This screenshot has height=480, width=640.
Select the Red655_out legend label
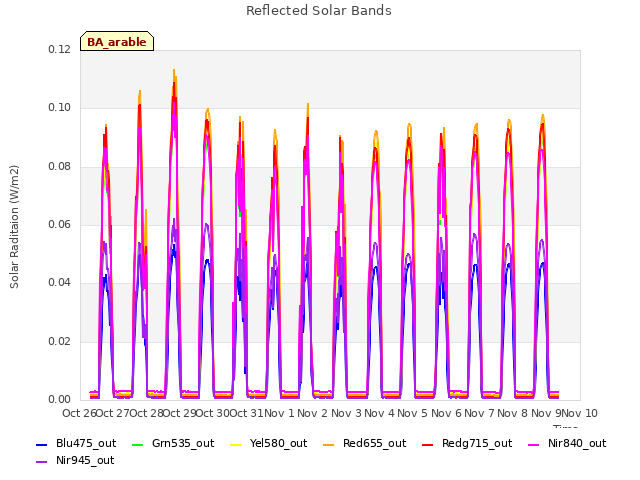[x=375, y=443]
